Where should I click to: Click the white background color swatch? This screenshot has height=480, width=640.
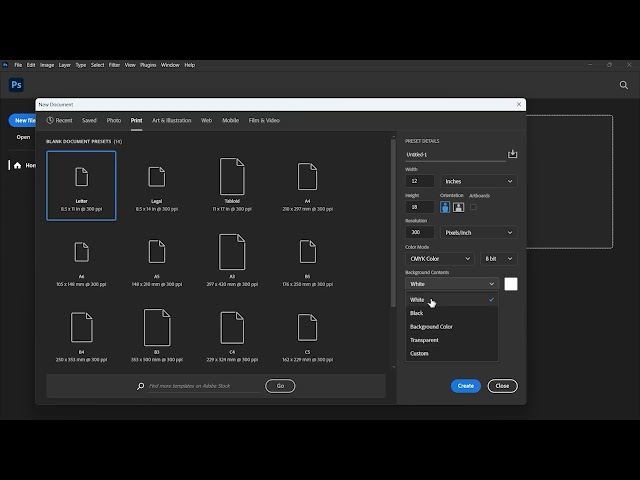[511, 284]
